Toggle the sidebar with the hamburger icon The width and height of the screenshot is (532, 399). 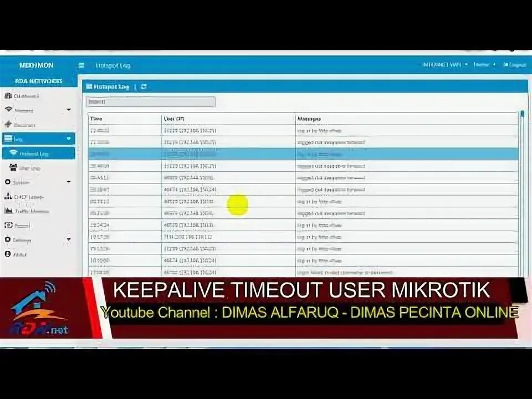[x=81, y=65]
